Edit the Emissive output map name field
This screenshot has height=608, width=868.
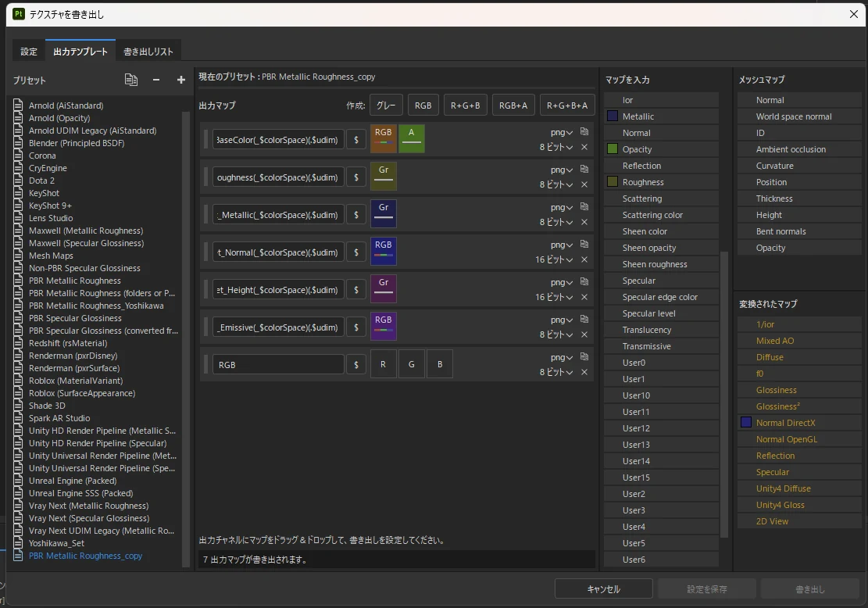tap(278, 327)
